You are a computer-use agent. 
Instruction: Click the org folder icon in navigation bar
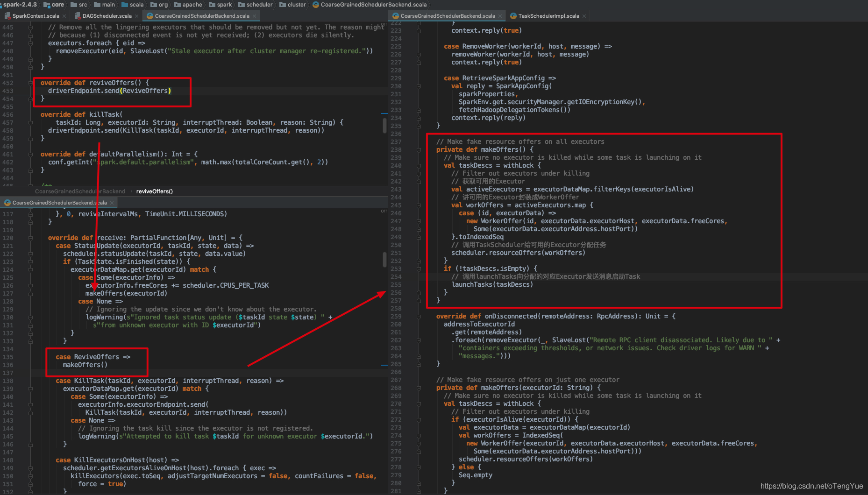click(154, 5)
